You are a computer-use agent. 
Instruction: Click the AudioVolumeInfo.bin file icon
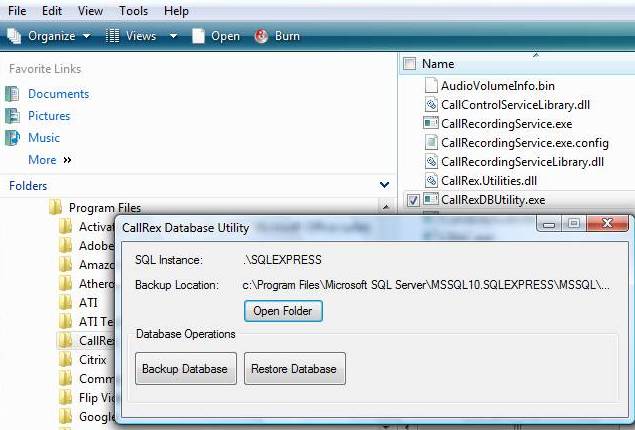coord(431,85)
